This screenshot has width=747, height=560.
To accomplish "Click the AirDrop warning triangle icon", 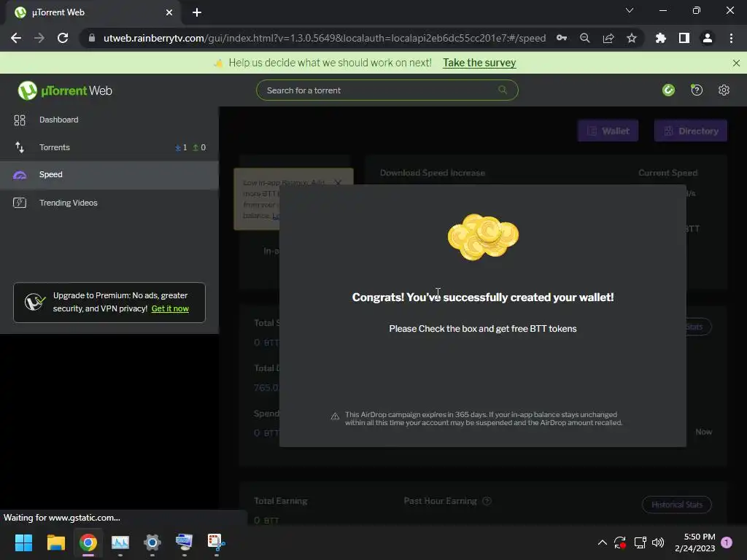I will (x=335, y=416).
